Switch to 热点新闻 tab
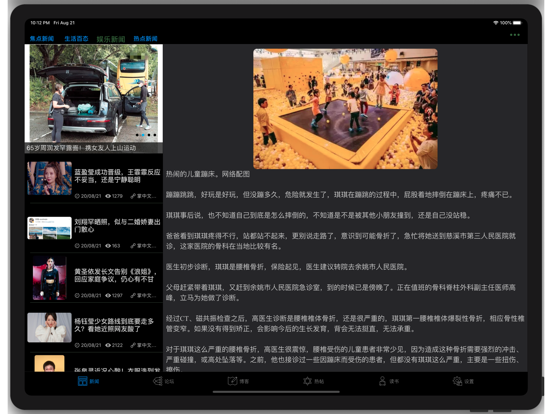This screenshot has width=552, height=414. pos(145,38)
